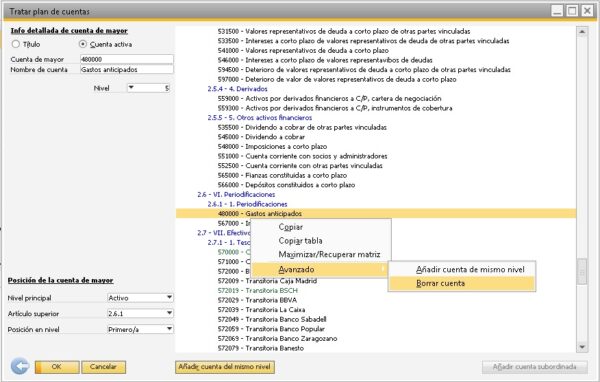Click the Cancelar button
This screenshot has width=600, height=382.
(103, 367)
